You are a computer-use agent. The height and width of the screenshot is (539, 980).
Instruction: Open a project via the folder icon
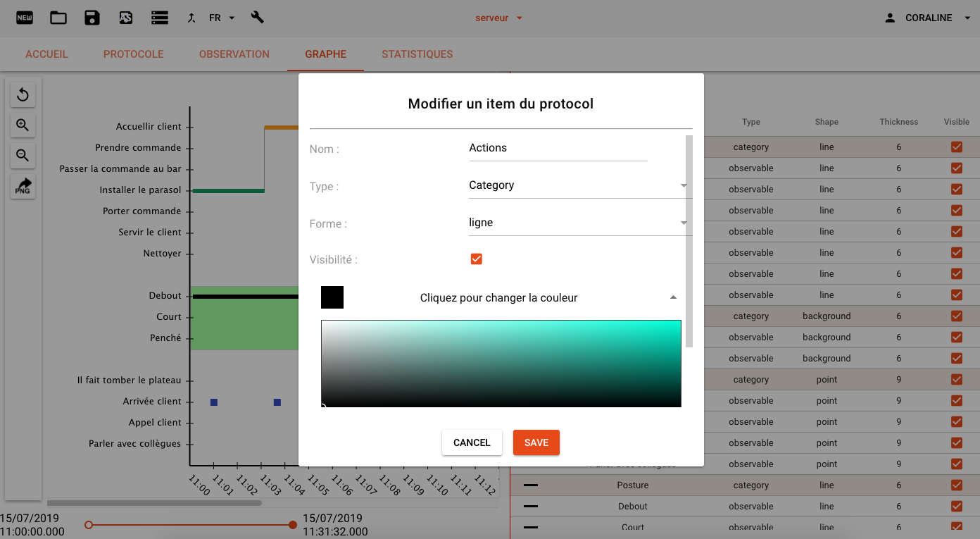point(58,18)
